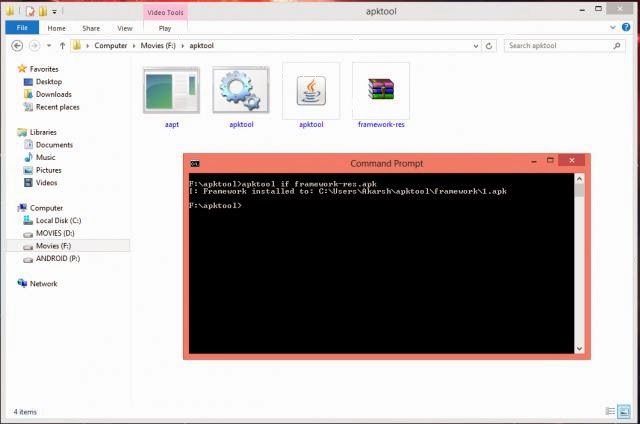Click the search magnifier icon

coord(617,46)
